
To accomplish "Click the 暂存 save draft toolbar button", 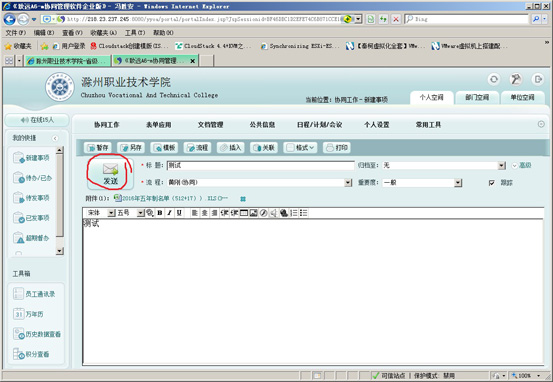I will point(98,147).
